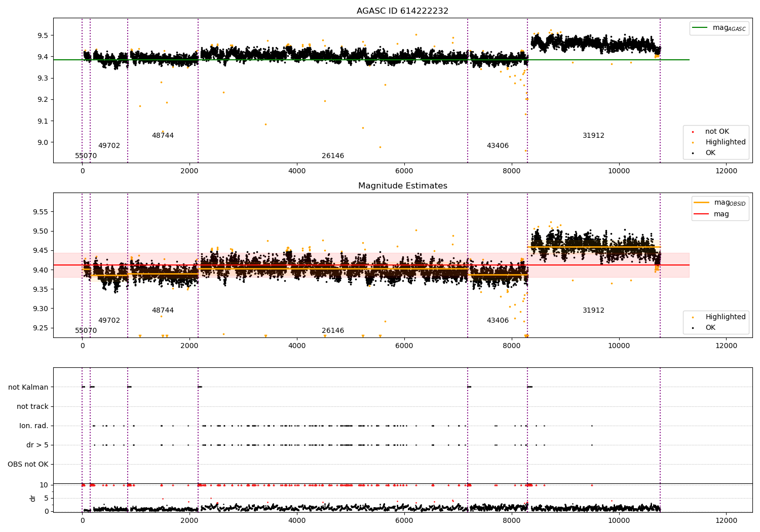Click y-tick '9.40' on Magnitude Estimates plot
This screenshot has width=760, height=532.
pyautogui.click(x=40, y=270)
